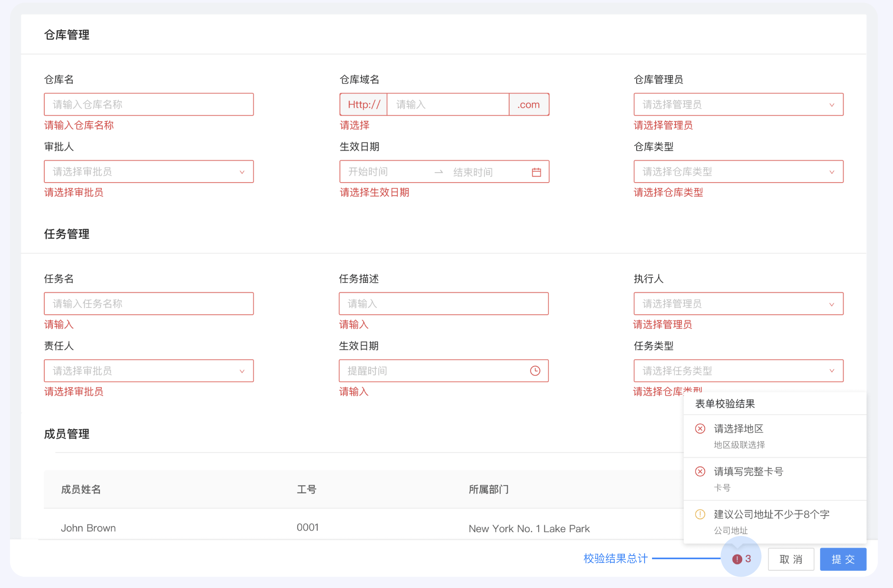Click error icon beside 请填写完整卡号

[x=700, y=471]
